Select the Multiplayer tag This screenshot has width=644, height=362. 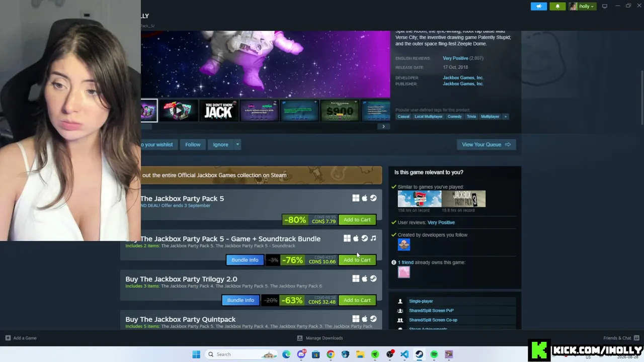coord(490,117)
